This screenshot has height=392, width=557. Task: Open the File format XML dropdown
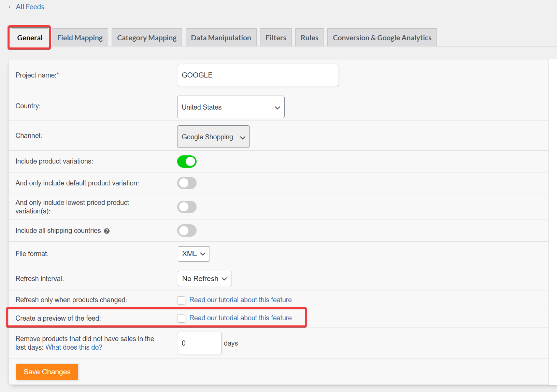(x=194, y=254)
